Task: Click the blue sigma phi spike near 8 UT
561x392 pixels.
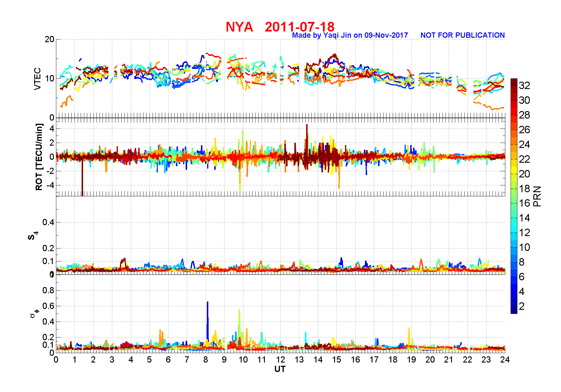Action: (208, 321)
